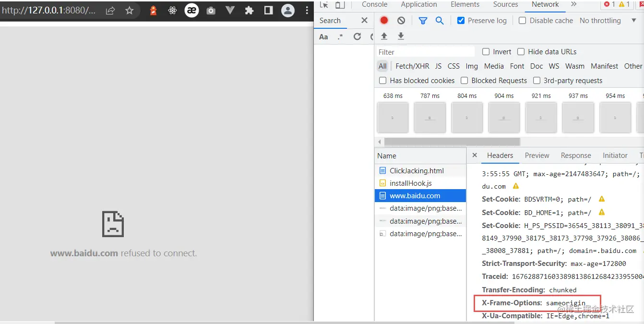Close the request details pane

(475, 155)
